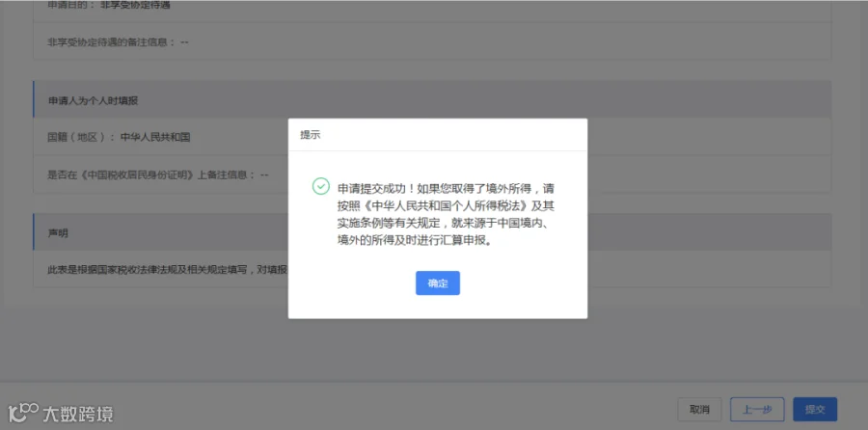Click the 申请提交成功 message text
Viewport: 868px width, 430px height.
[x=445, y=215]
